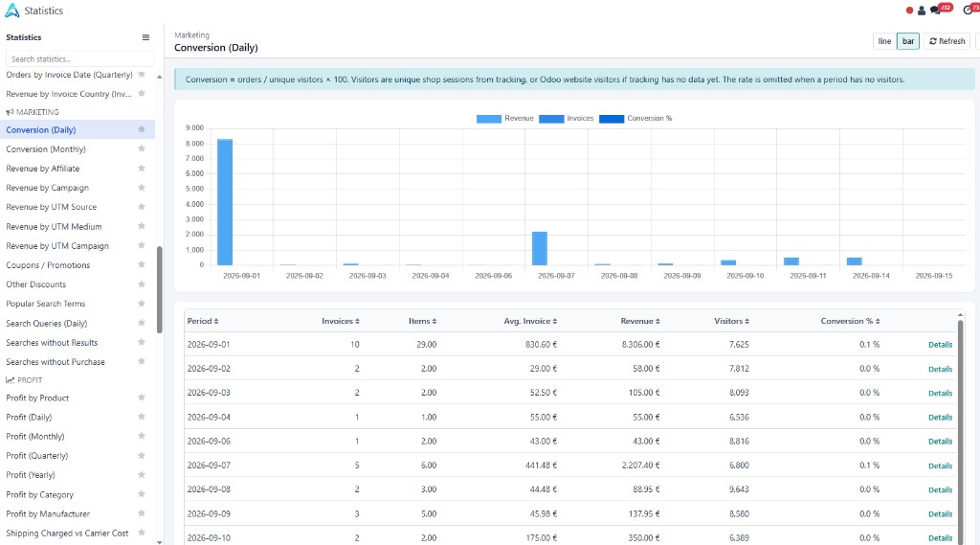This screenshot has height=545, width=980.
Task: Star Profit by Manufacturer report
Action: [142, 513]
